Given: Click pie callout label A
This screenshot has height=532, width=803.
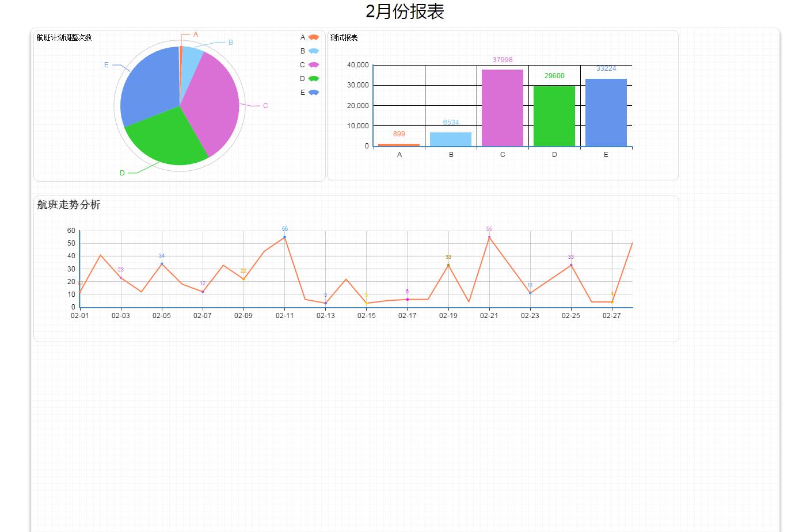Looking at the screenshot, I should tap(196, 35).
